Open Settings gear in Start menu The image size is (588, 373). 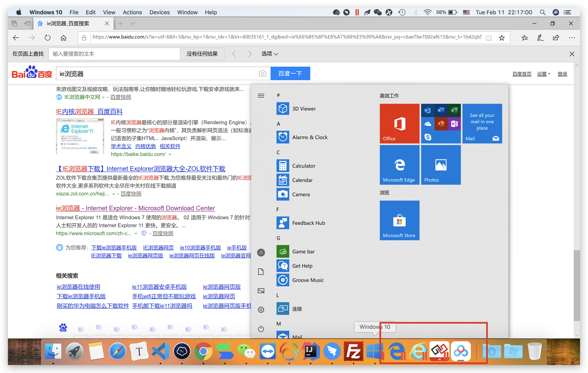[261, 310]
